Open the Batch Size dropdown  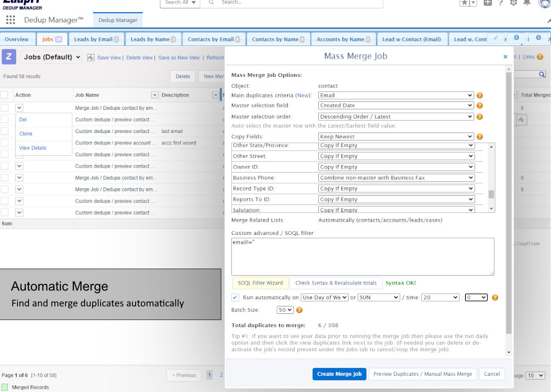point(285,309)
